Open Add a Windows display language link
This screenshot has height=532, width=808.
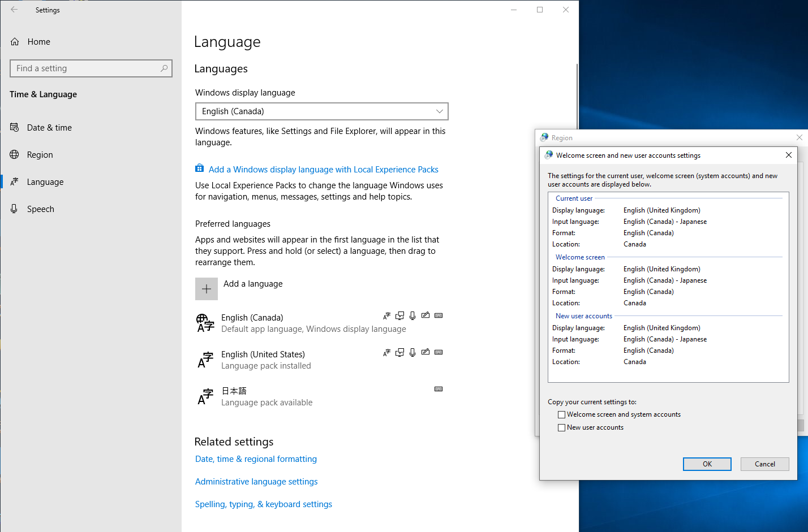(x=324, y=170)
